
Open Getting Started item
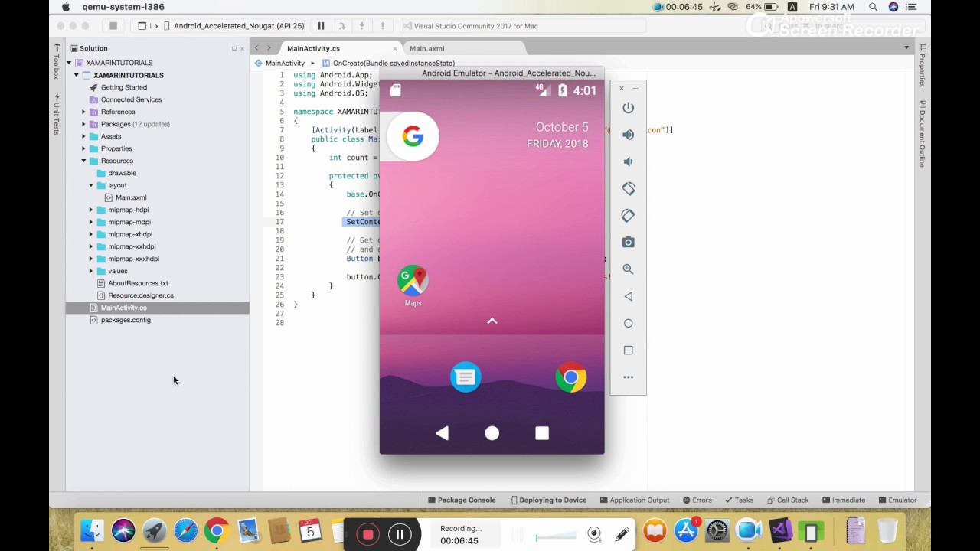(x=123, y=87)
